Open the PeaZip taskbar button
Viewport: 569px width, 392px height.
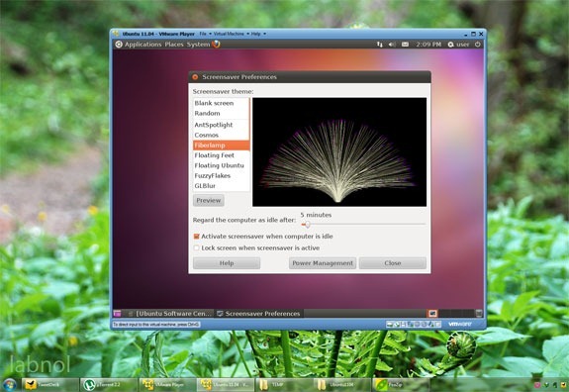pyautogui.click(x=402, y=385)
